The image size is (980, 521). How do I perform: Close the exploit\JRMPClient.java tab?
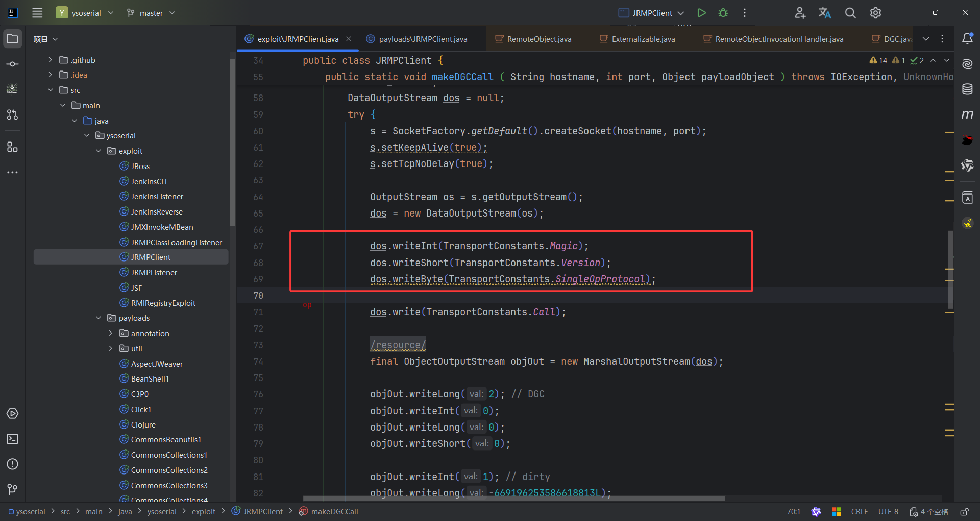click(349, 39)
